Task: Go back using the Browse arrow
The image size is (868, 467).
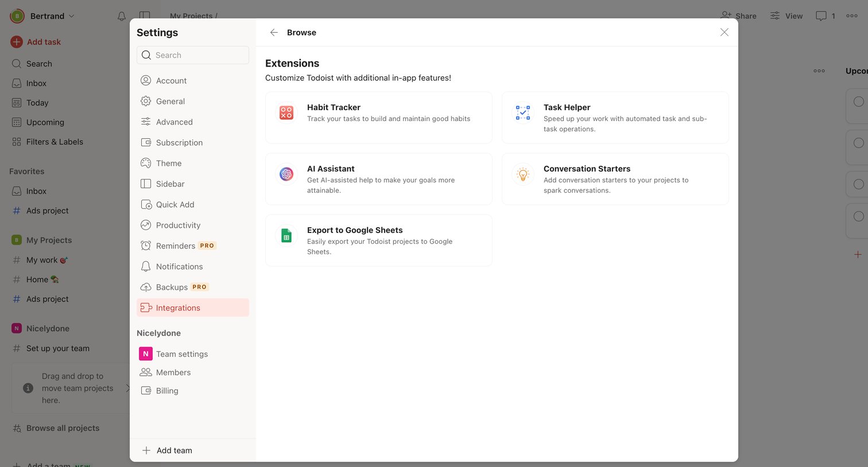Action: (x=274, y=33)
